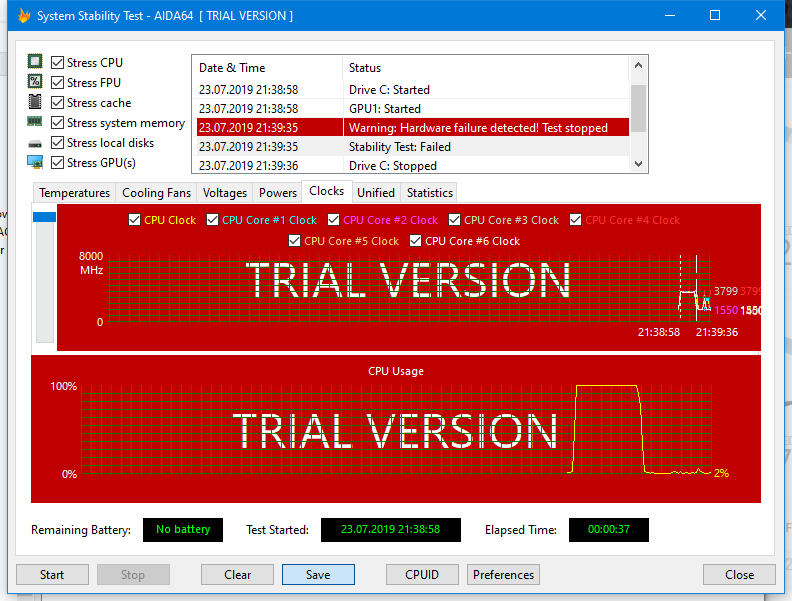This screenshot has width=792, height=601.
Task: Click the CPU chip icon beside Stress CPU
Action: [35, 62]
